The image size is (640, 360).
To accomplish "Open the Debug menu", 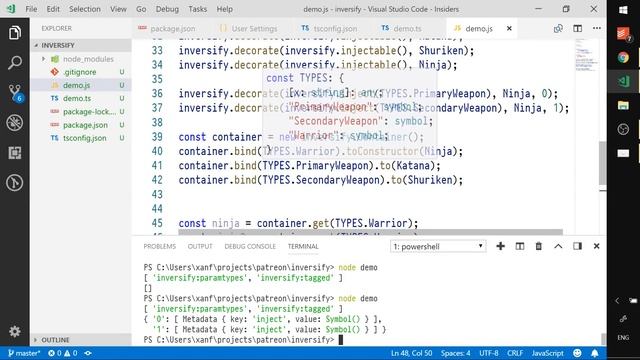I will [167, 9].
